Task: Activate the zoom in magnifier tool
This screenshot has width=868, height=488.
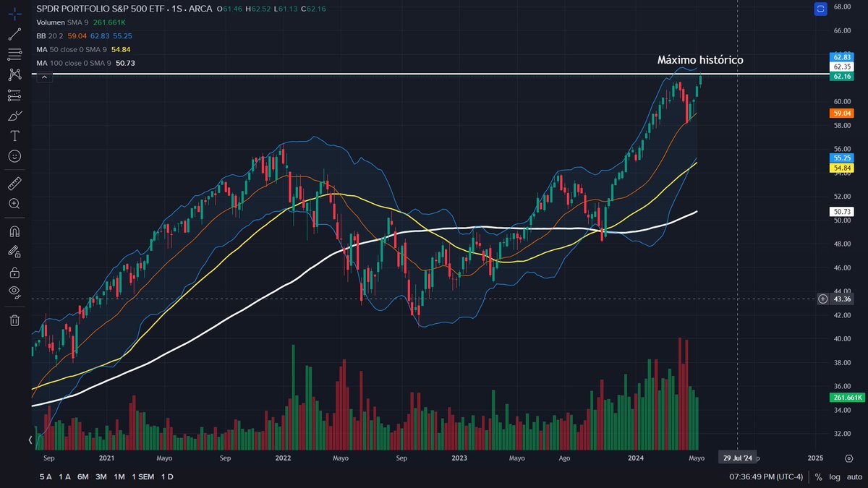Action: point(14,204)
